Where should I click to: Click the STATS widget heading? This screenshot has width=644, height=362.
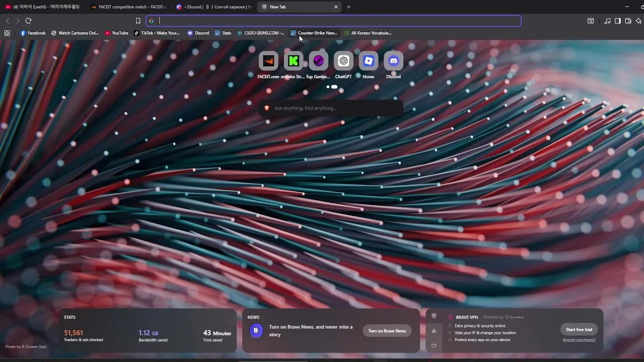coord(69,317)
